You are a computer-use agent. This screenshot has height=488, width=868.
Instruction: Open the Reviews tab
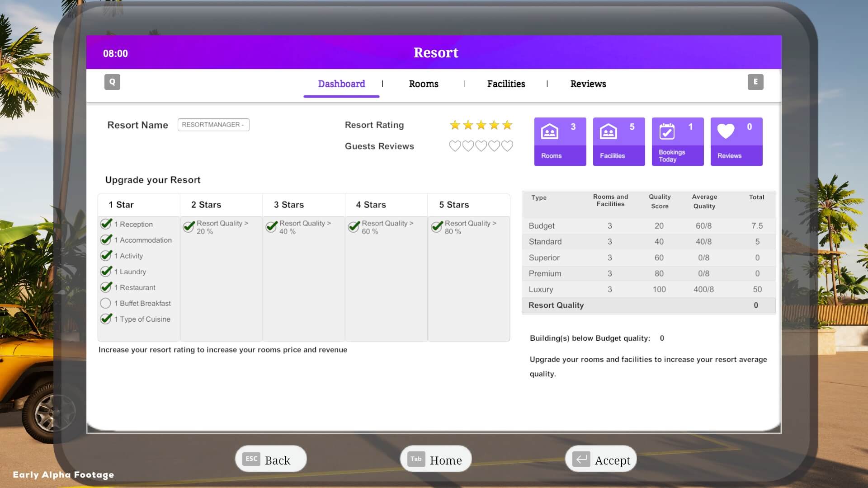pyautogui.click(x=588, y=84)
